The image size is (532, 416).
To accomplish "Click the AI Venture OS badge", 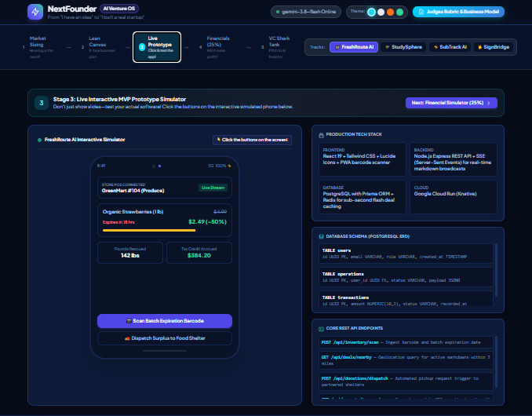I will point(119,9).
